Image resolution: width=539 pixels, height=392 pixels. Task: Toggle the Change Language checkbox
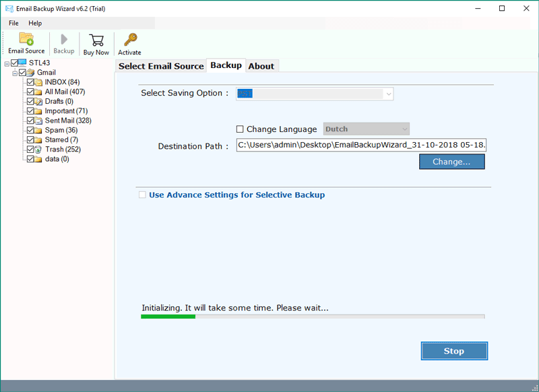pyautogui.click(x=240, y=129)
